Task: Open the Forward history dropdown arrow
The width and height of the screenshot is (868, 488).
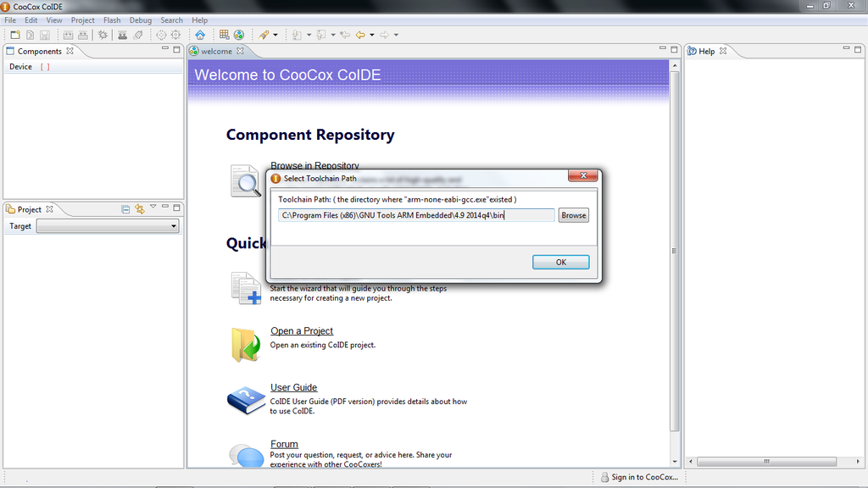Action: click(396, 35)
